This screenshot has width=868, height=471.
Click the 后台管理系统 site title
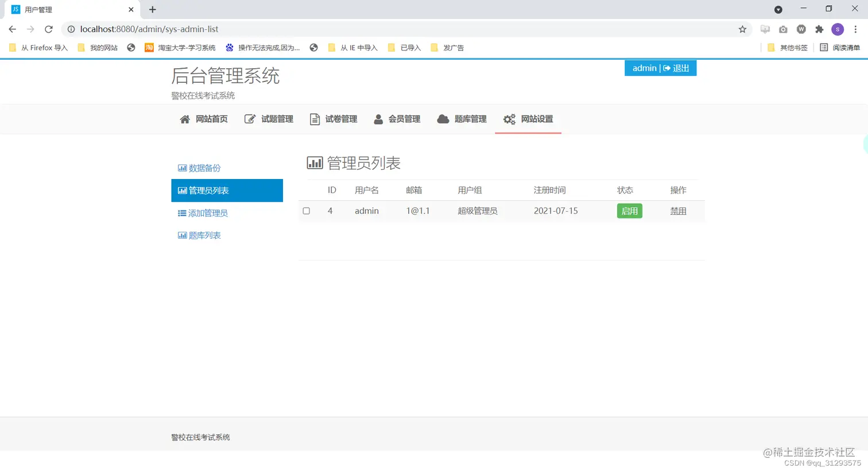click(226, 76)
